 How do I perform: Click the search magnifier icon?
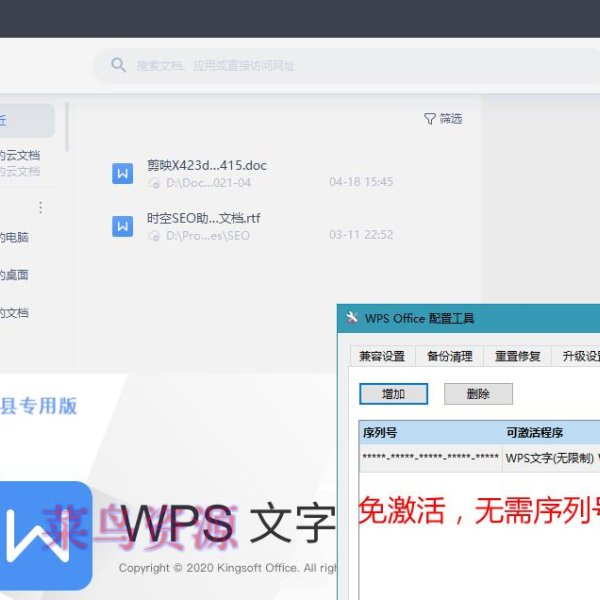[x=118, y=65]
